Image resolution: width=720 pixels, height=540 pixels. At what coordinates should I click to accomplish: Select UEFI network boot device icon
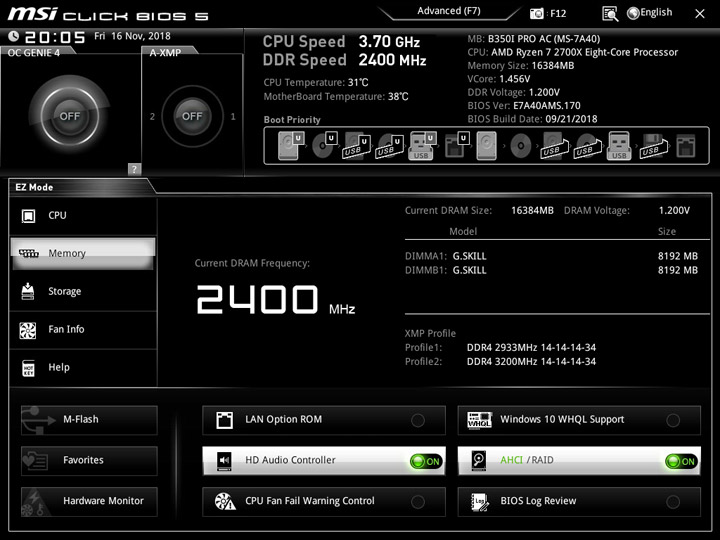tap(456, 146)
